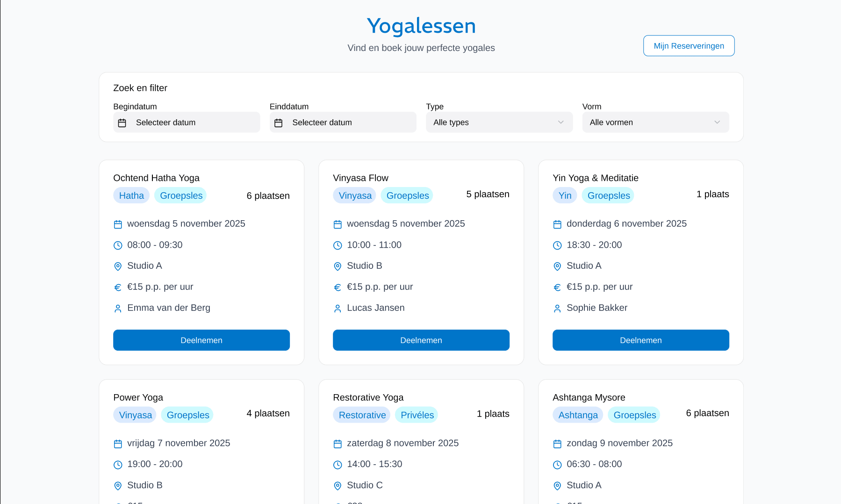Click Deelnemen for the Vinyasa Flow class
This screenshot has width=841, height=504.
(421, 340)
